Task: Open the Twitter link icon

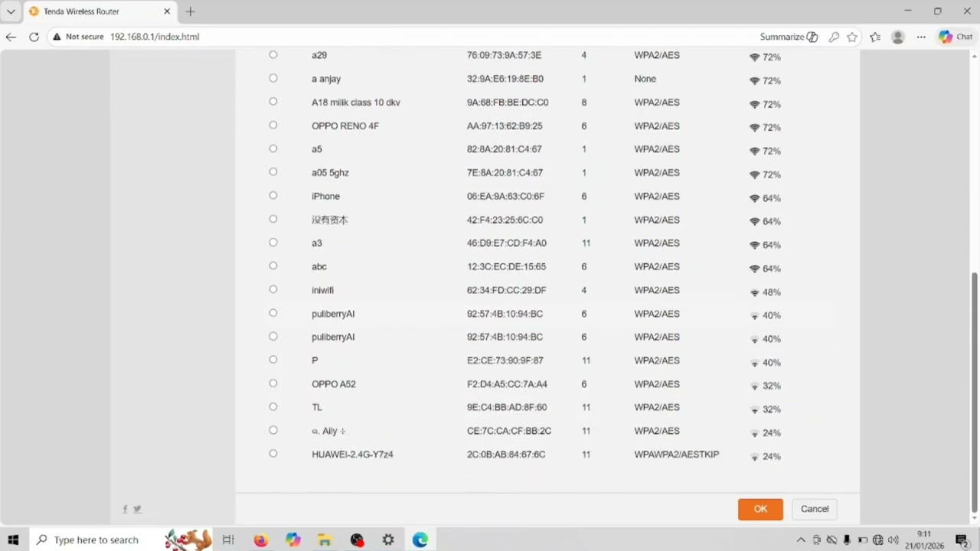Action: point(137,509)
